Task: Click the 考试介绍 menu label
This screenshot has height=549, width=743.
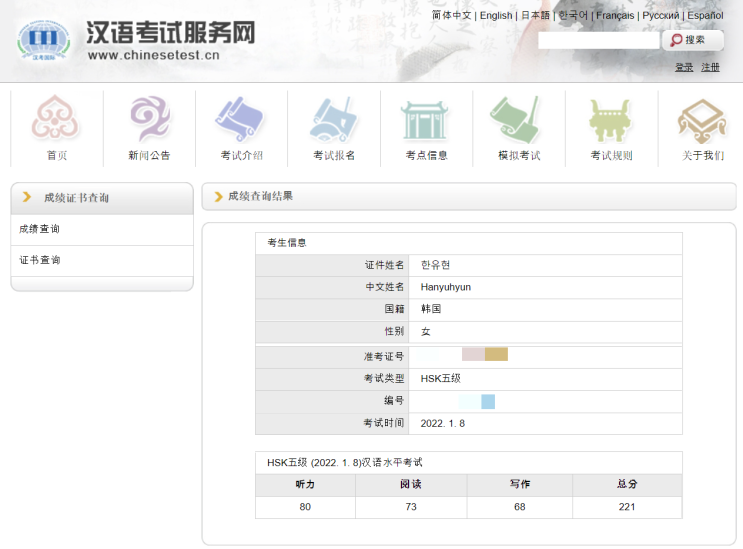Action: click(242, 155)
